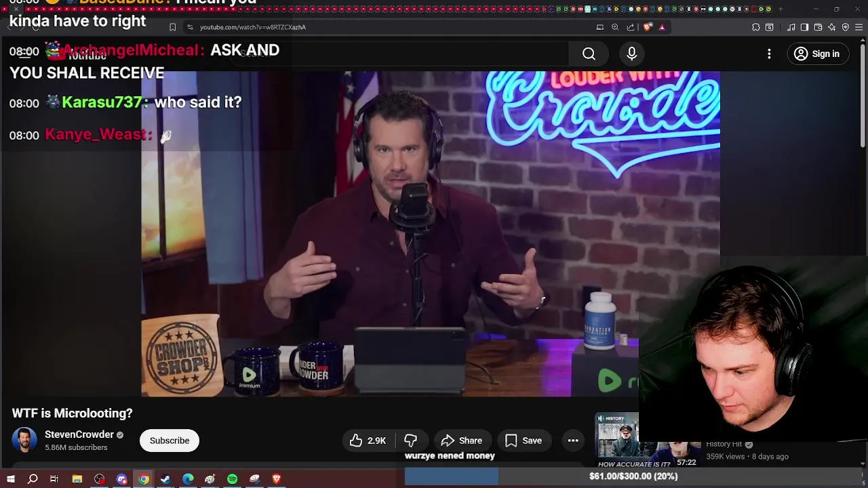Viewport: 868px width, 488px height.
Task: Click the StevenCrowder channel avatar
Action: 24,440
